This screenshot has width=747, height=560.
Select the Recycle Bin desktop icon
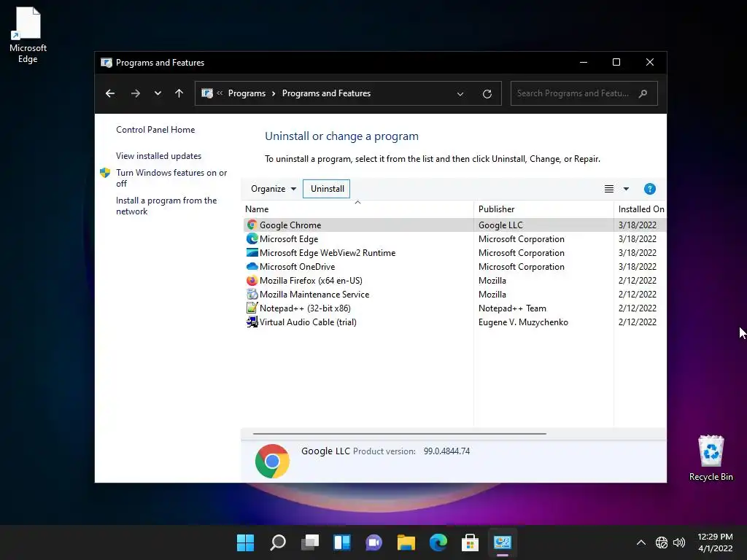(x=711, y=458)
